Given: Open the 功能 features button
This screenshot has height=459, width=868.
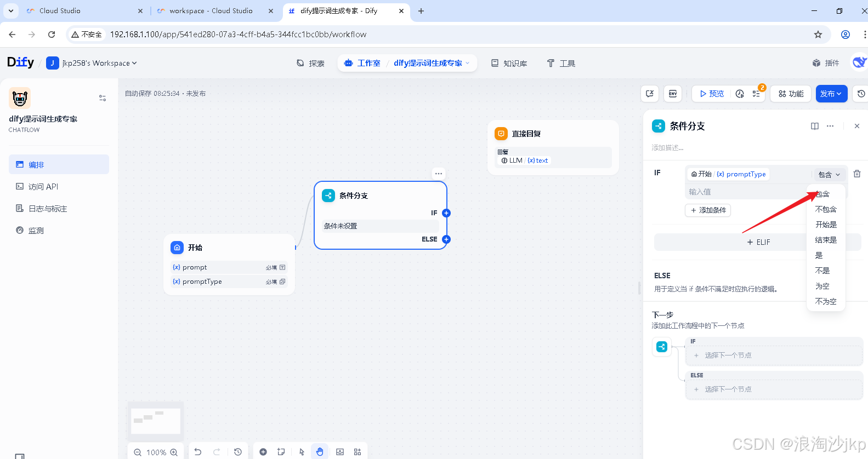Looking at the screenshot, I should [791, 94].
